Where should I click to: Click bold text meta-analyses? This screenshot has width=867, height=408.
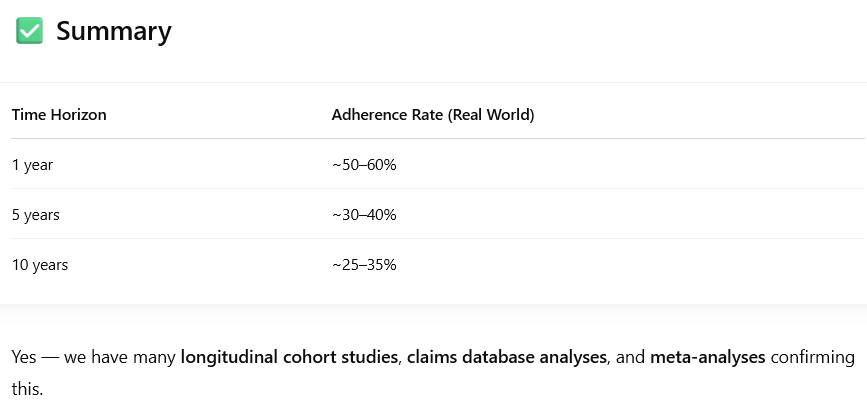click(708, 357)
